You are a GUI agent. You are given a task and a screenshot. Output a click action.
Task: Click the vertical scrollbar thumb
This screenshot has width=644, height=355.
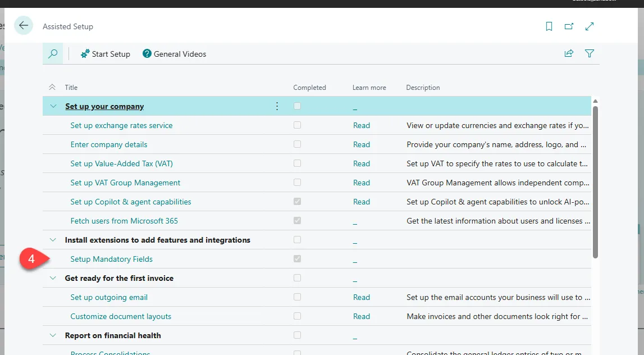point(595,180)
